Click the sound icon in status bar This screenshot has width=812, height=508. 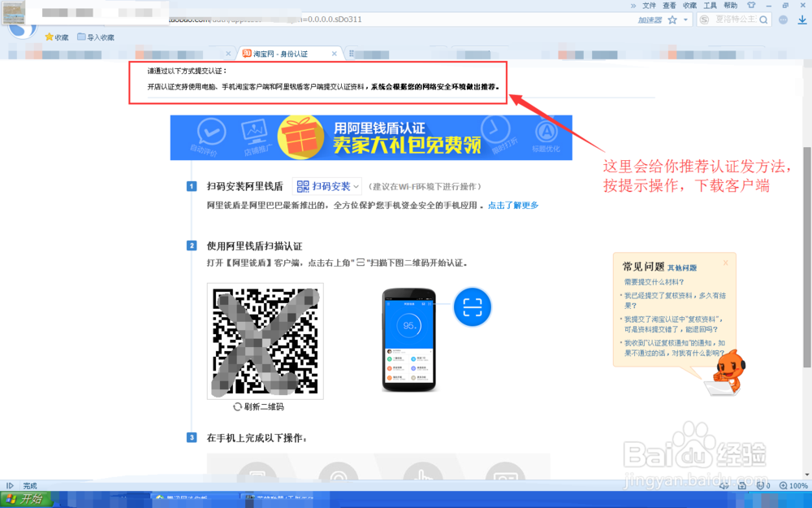coord(724,486)
